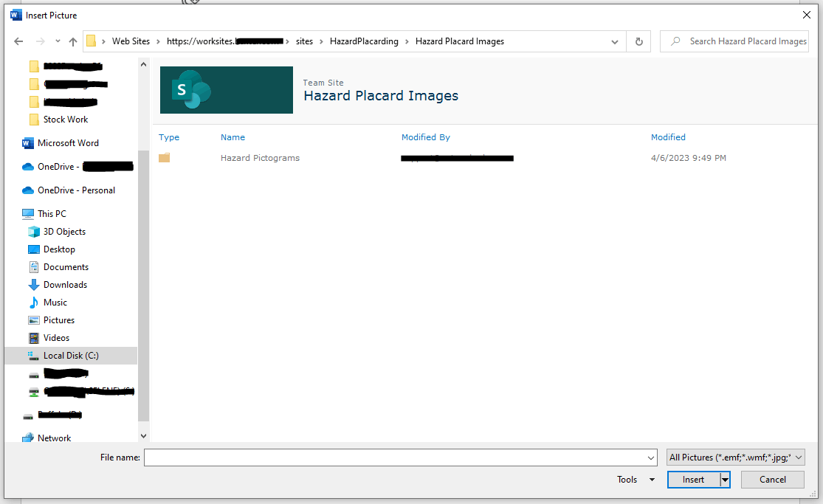Open Pictures folder in sidebar
823x504 pixels.
click(x=59, y=321)
